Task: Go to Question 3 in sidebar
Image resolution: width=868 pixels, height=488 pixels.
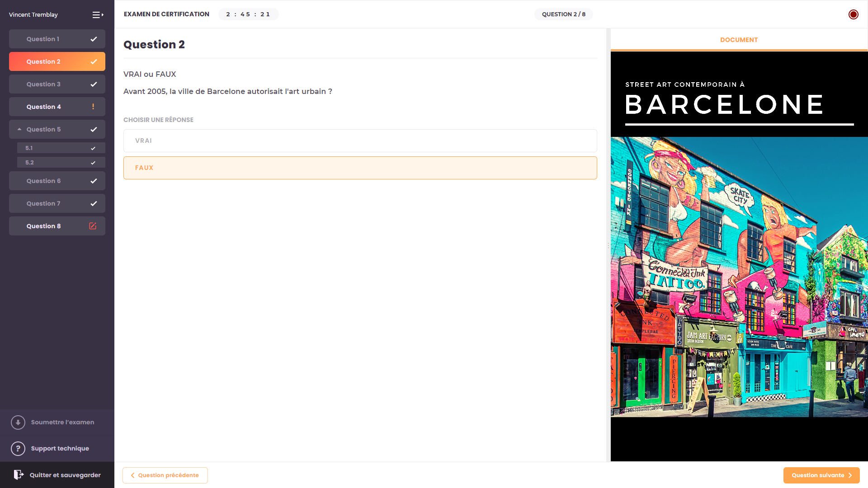Action: tap(57, 84)
